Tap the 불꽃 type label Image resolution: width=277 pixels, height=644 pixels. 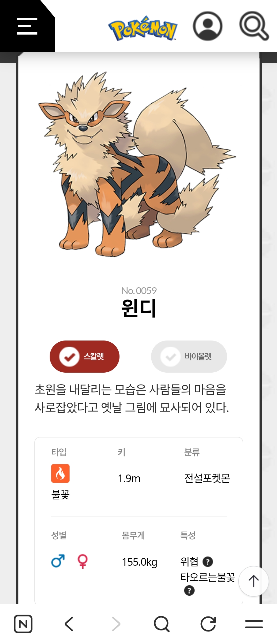coord(60,494)
